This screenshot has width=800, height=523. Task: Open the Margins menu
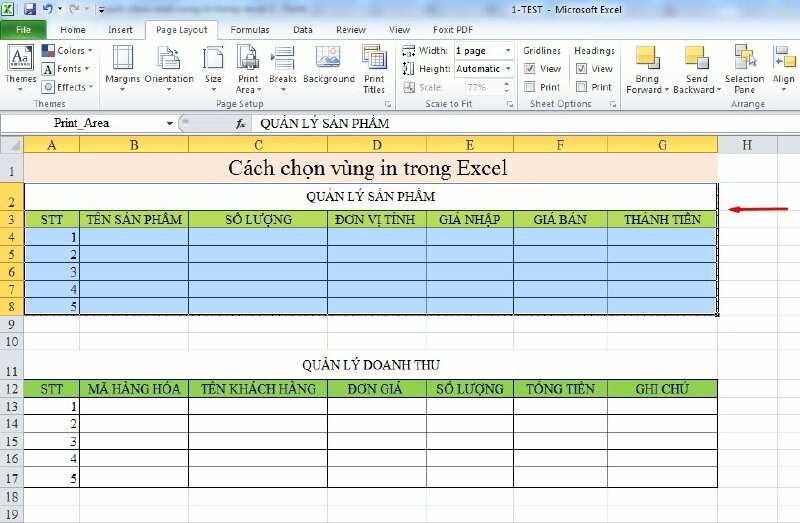(x=122, y=68)
